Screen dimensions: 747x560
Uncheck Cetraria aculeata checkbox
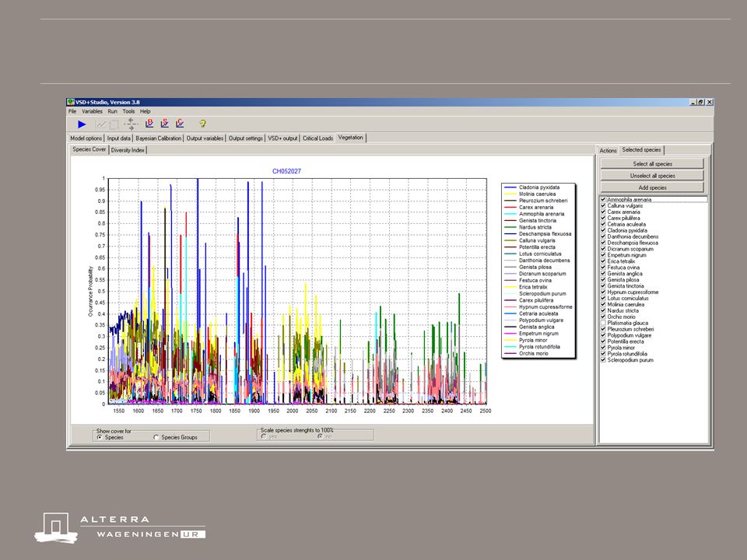click(x=603, y=224)
